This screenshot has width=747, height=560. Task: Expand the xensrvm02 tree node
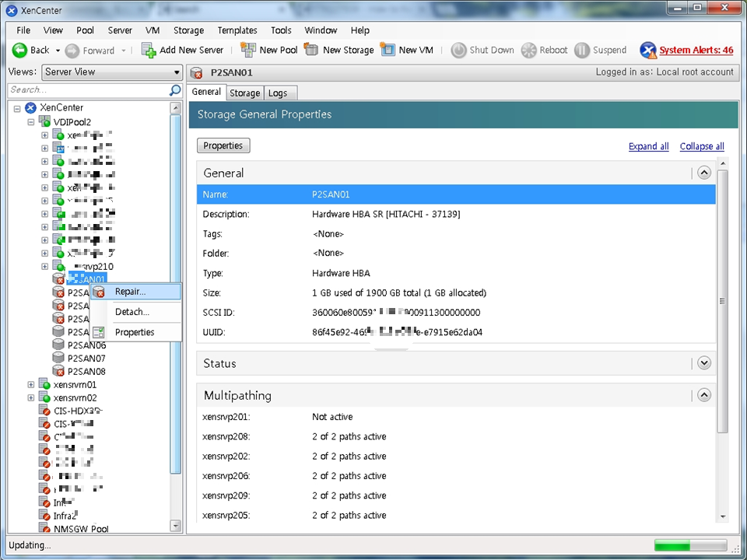click(x=31, y=397)
